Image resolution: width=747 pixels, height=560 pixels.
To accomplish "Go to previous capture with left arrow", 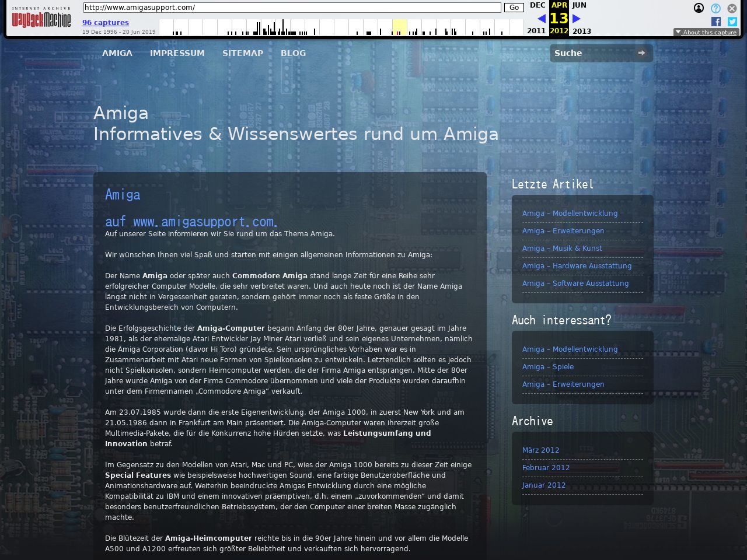I will coord(541,19).
